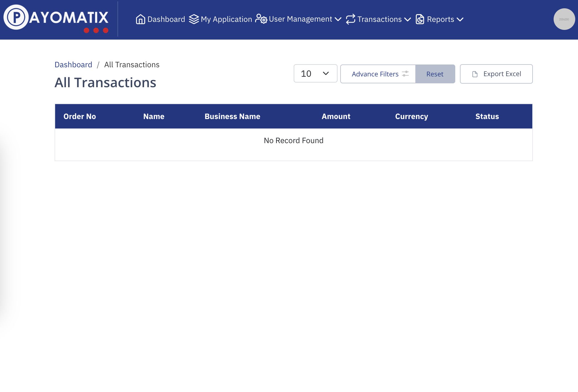Click the Dashboard home icon
This screenshot has width=578, height=392.
point(140,19)
